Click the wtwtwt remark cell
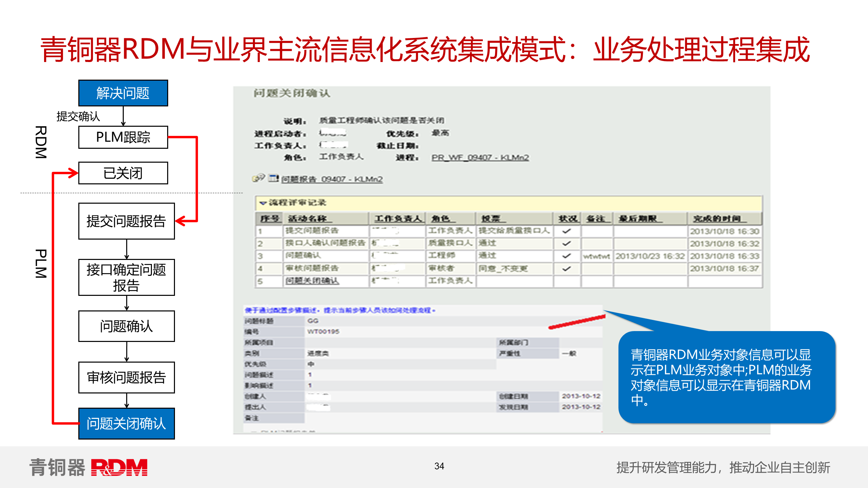 click(596, 256)
